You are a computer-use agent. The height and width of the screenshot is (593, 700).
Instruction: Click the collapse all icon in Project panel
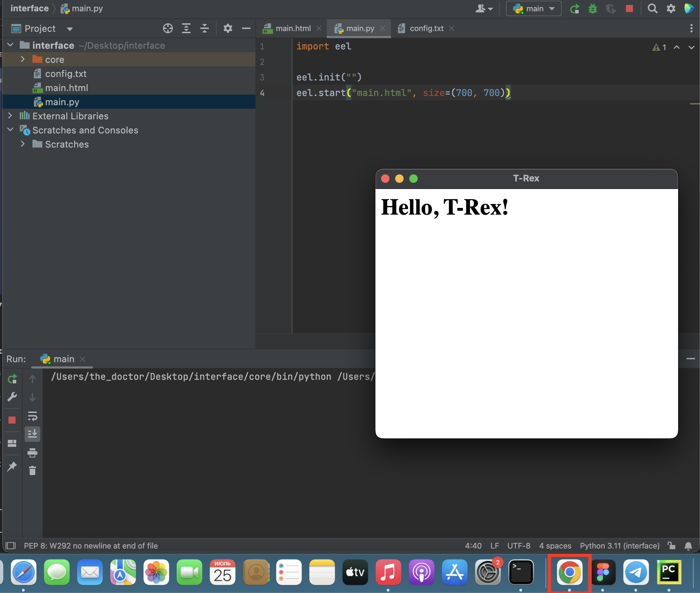204,28
